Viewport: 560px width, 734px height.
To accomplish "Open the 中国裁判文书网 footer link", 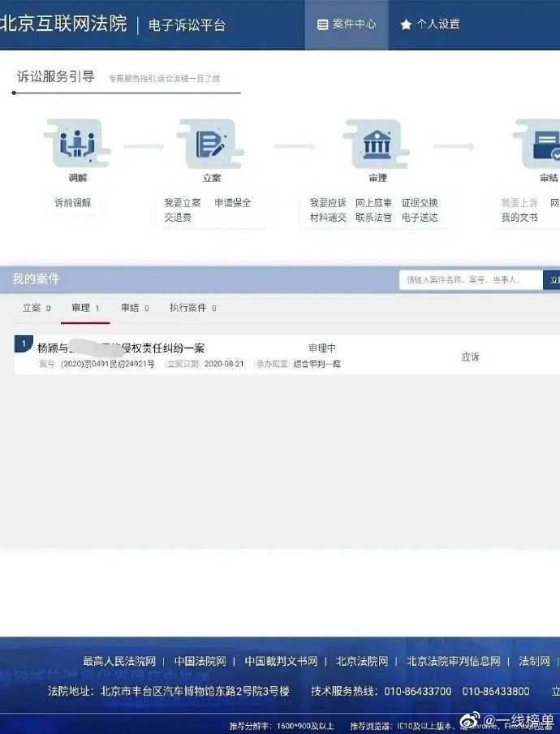I will coord(281,661).
